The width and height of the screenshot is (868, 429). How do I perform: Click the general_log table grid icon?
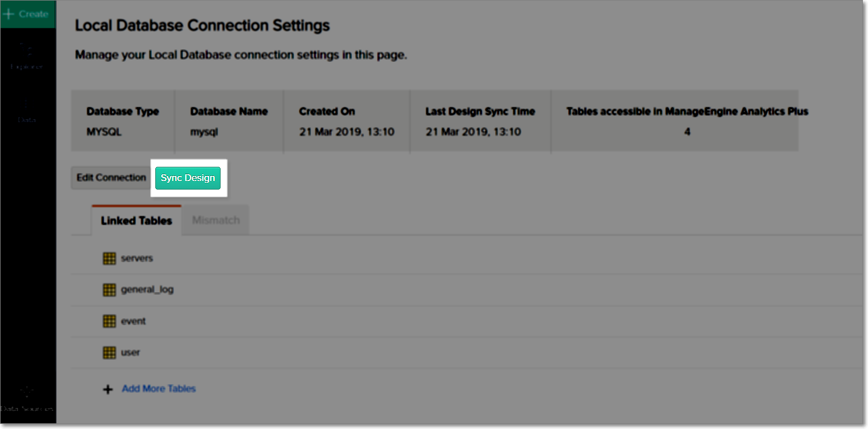109,290
